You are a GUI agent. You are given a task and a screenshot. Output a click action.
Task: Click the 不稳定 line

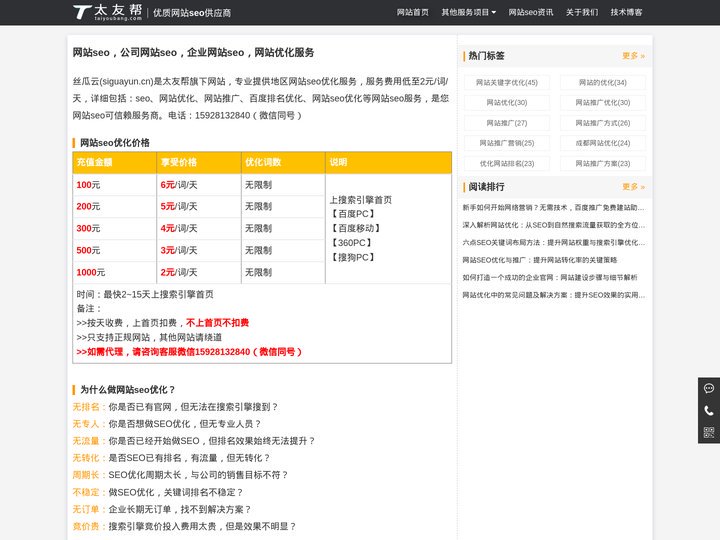tap(158, 493)
